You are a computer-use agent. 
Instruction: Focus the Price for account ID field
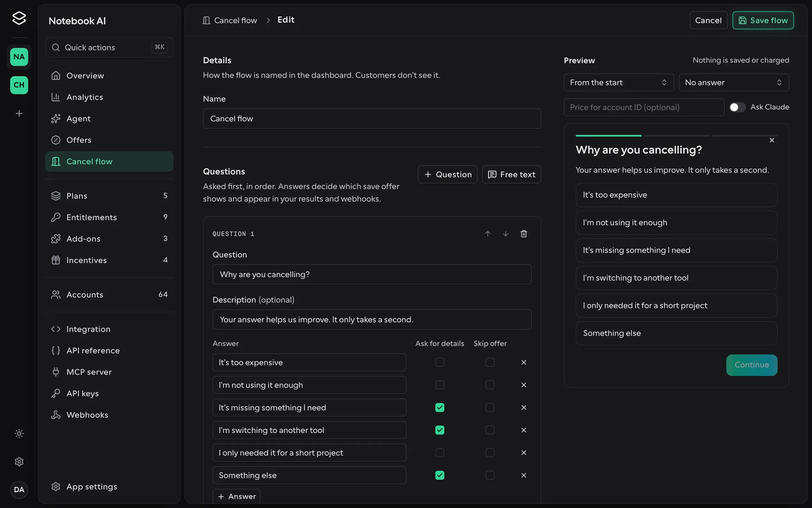[x=644, y=107]
